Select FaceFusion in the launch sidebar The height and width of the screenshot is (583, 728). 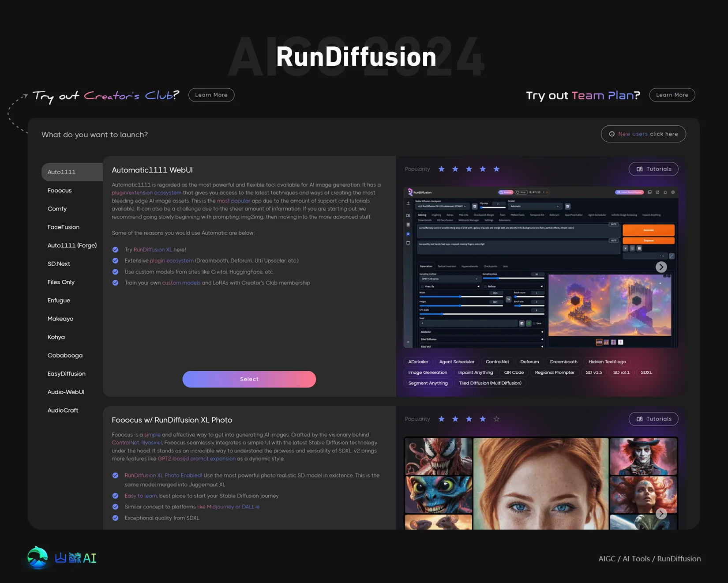pos(64,227)
